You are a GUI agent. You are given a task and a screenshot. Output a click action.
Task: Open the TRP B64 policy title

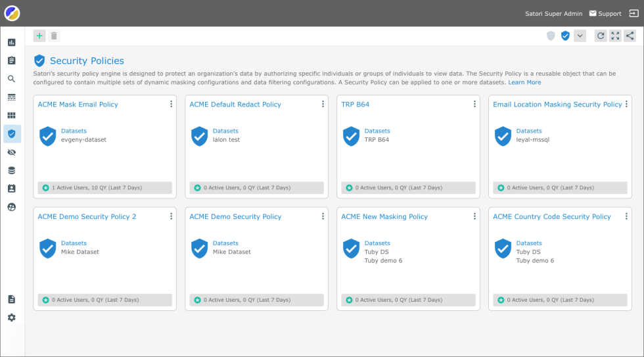(x=356, y=105)
